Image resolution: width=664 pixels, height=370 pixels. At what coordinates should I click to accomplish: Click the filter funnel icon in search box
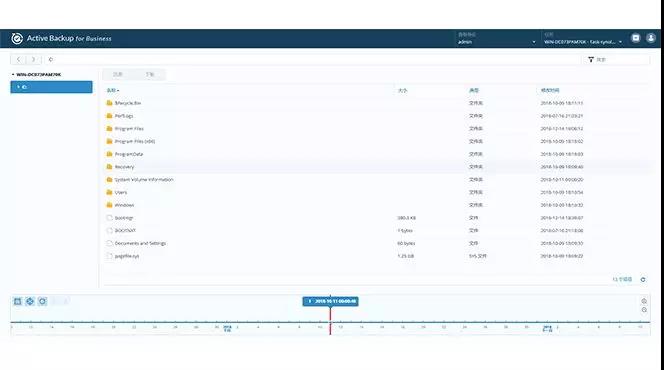[x=591, y=60]
